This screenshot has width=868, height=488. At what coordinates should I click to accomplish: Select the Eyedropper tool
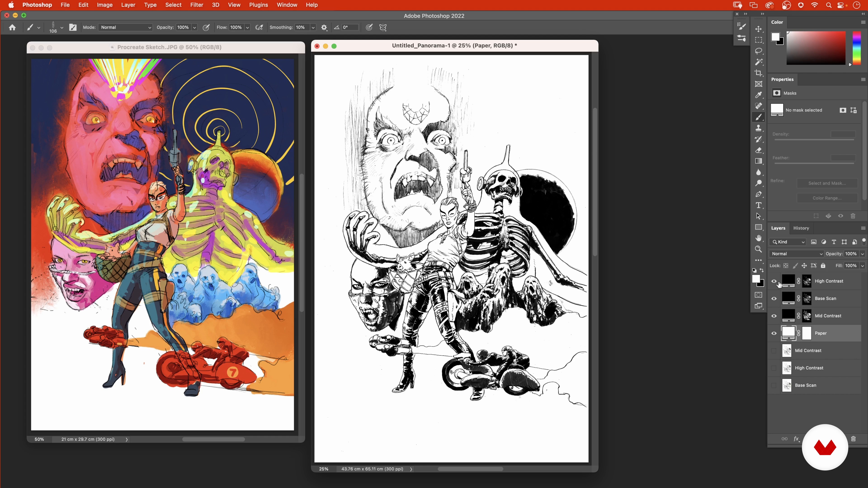[x=759, y=95]
